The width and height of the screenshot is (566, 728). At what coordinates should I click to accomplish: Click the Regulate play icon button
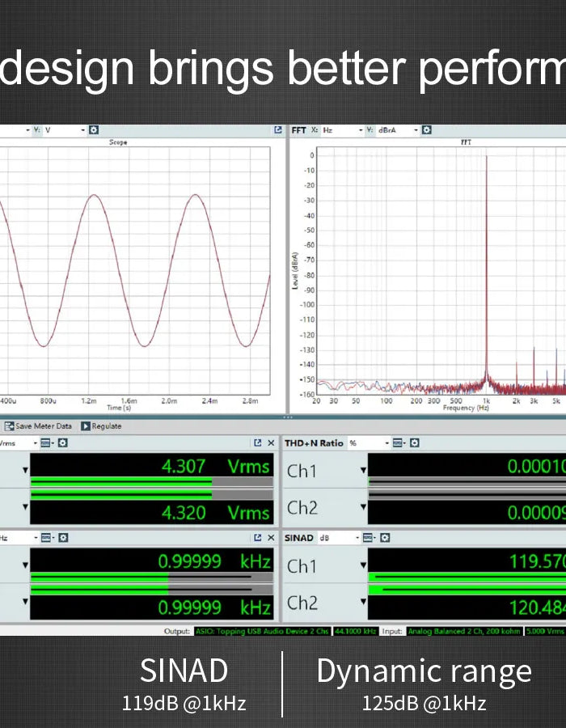click(85, 426)
